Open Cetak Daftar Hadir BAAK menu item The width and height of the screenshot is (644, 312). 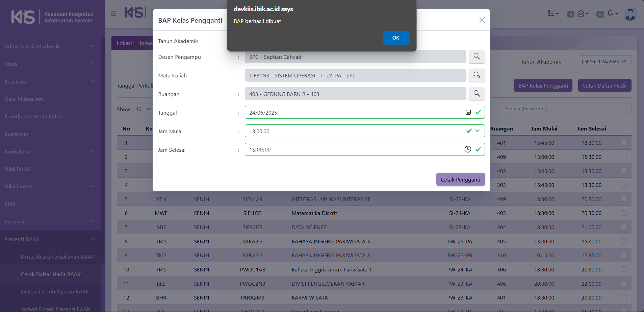point(51,274)
